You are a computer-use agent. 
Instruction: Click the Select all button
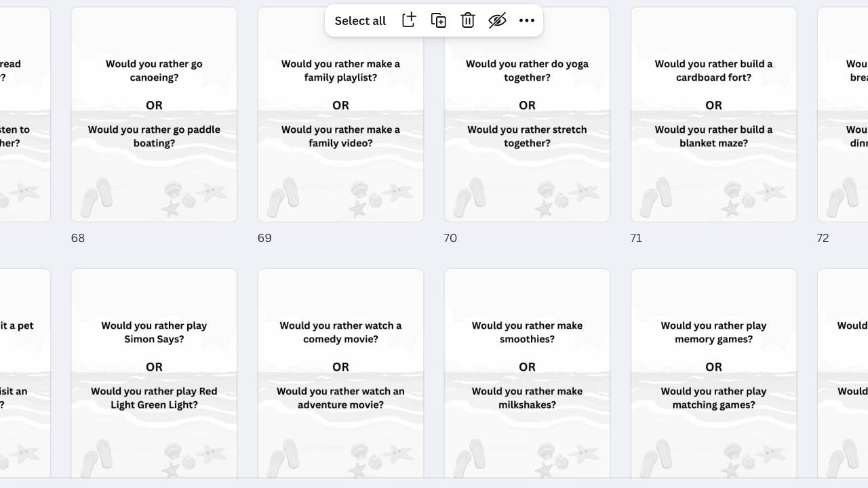(x=360, y=21)
